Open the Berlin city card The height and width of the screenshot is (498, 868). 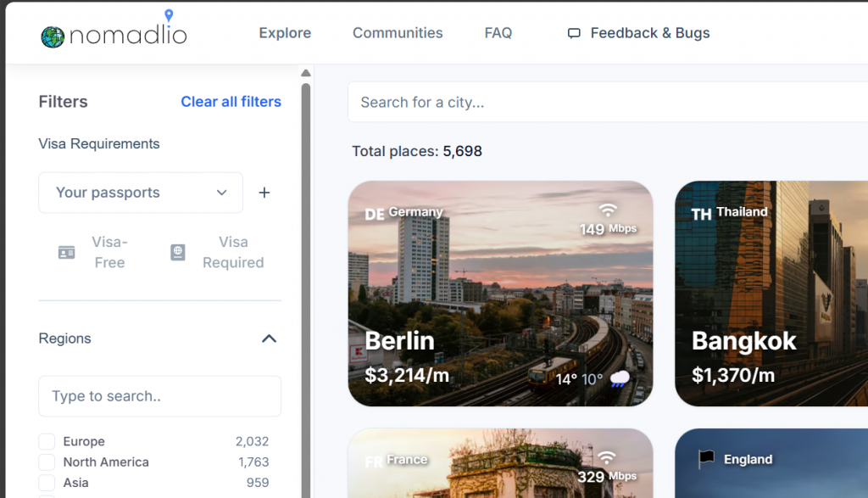pos(500,294)
